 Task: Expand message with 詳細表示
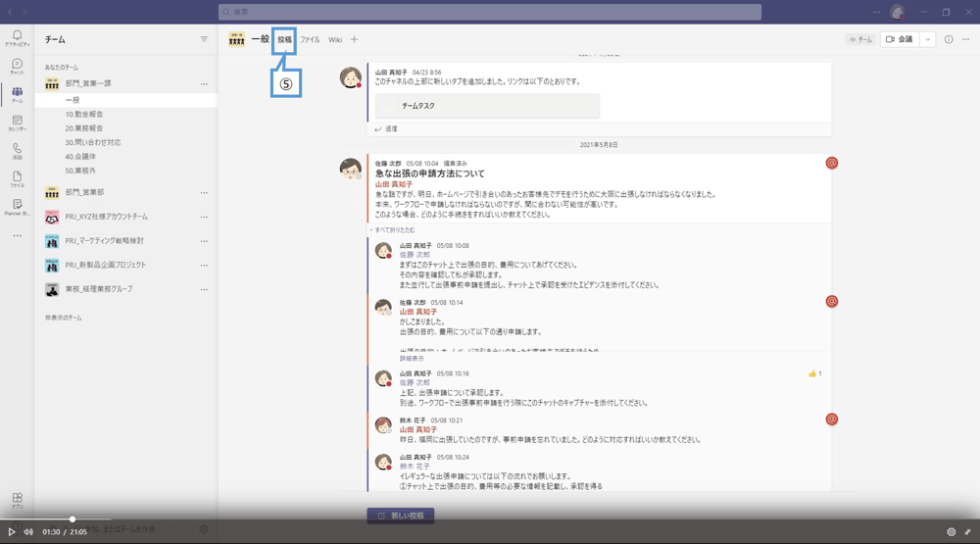point(412,359)
